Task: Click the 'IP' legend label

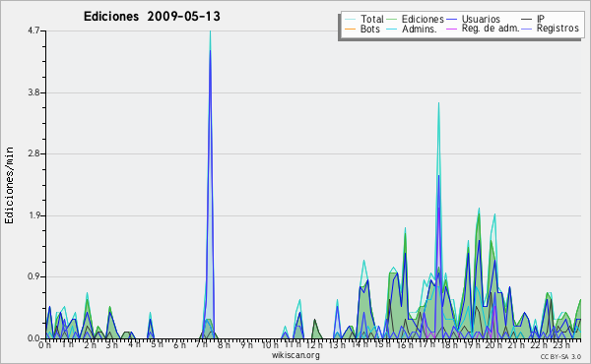Action: (x=541, y=19)
